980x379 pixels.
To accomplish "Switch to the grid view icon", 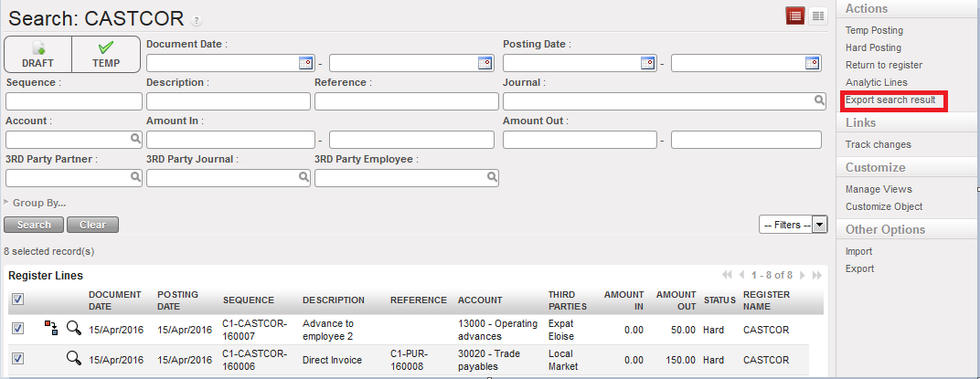I will pos(817,16).
